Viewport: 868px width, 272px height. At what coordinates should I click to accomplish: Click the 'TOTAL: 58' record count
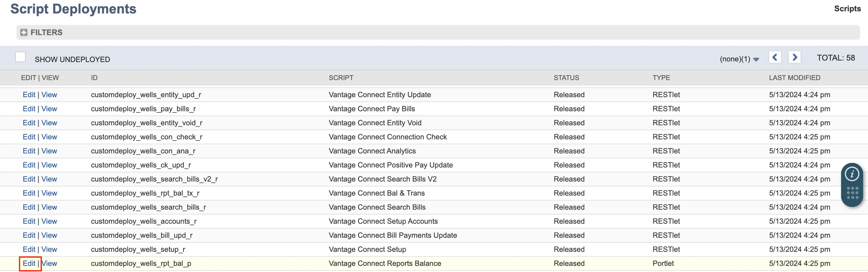[836, 58]
